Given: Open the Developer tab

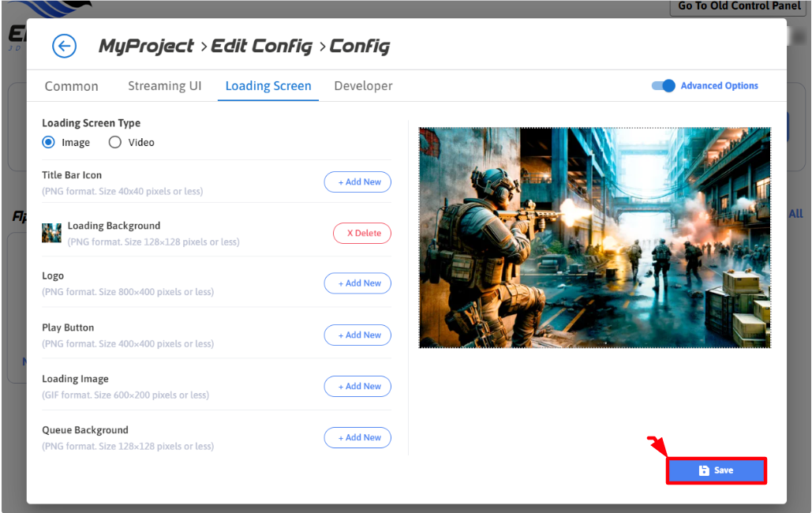Looking at the screenshot, I should click(363, 86).
